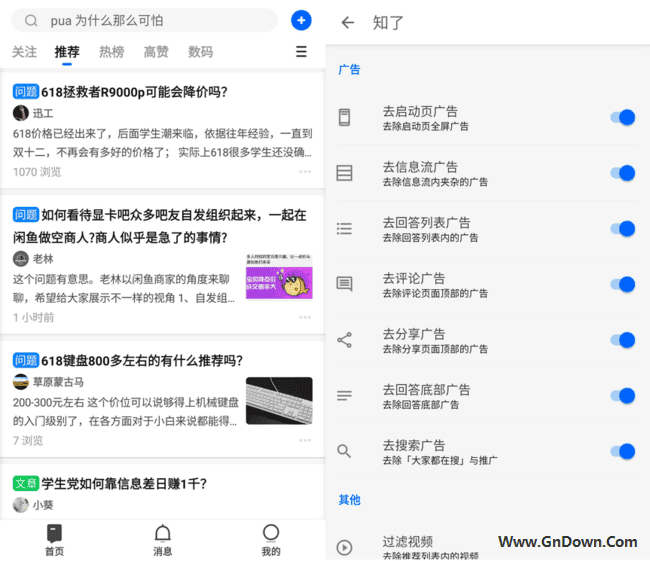Select the 关注 tab
Viewport: 650px width, 561px height.
click(x=24, y=52)
